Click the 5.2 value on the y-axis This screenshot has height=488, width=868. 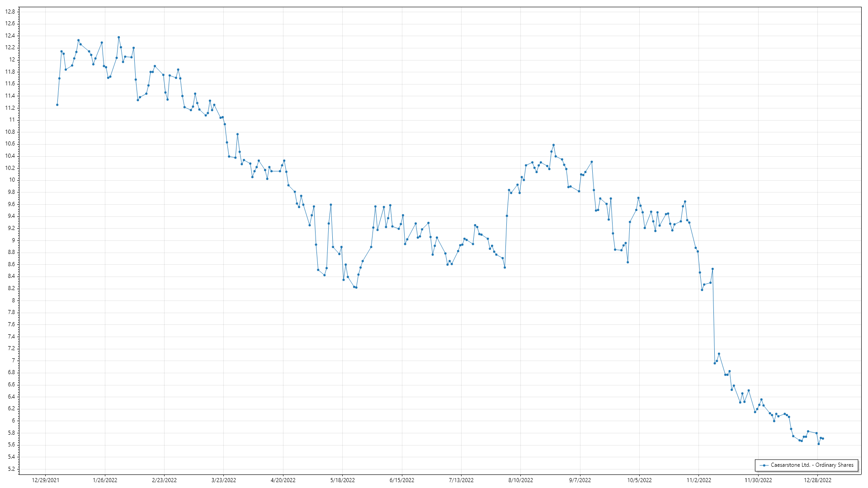pos(11,469)
